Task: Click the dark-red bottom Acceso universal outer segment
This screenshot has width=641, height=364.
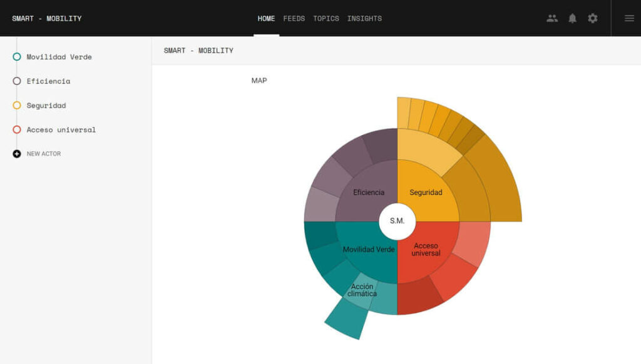Action: (418, 296)
